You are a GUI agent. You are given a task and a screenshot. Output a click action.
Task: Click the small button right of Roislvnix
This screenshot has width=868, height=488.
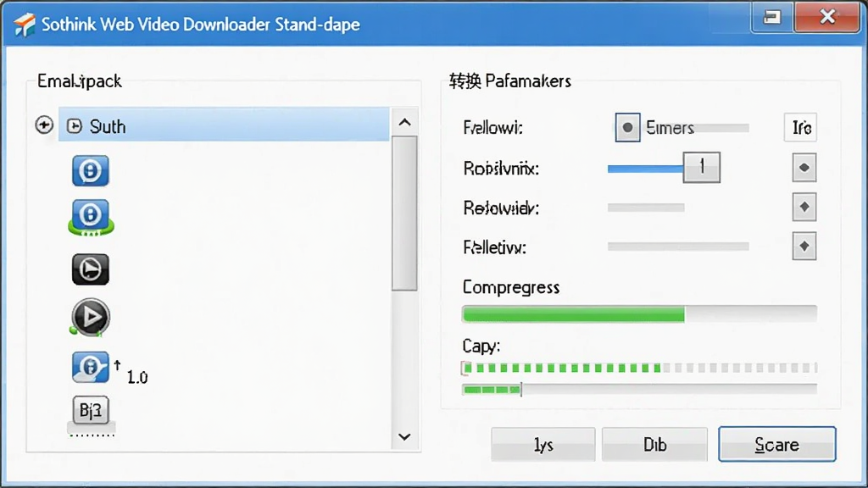pyautogui.click(x=804, y=168)
